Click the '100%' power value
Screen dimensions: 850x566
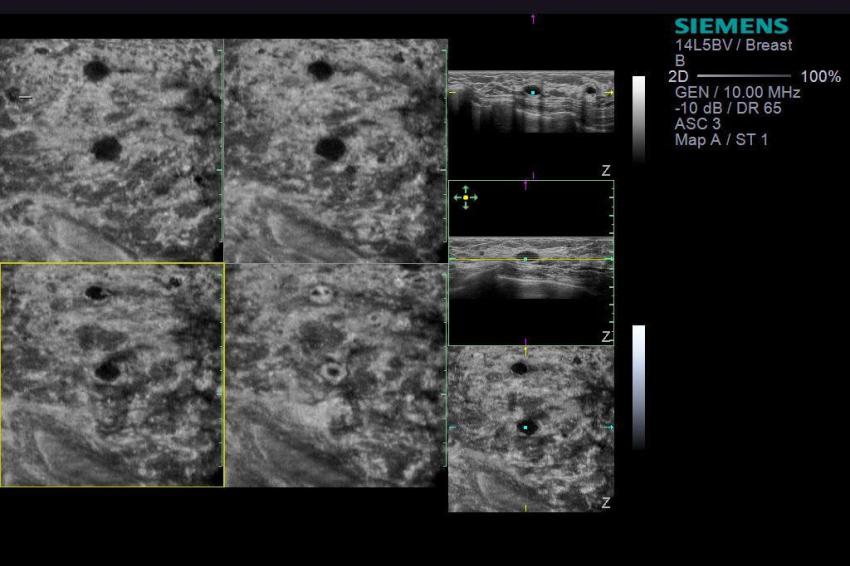coord(821,76)
